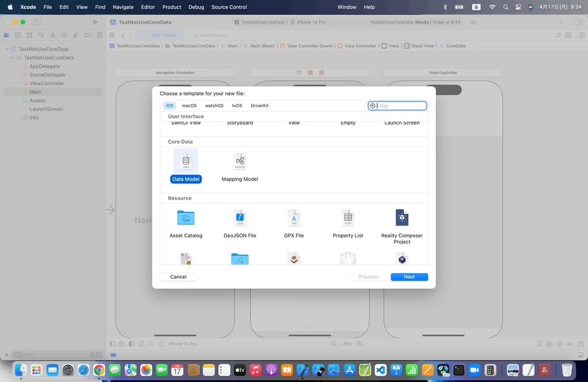Select the DriverKit platform tab
Viewport: 588px width, 382px height.
[260, 105]
